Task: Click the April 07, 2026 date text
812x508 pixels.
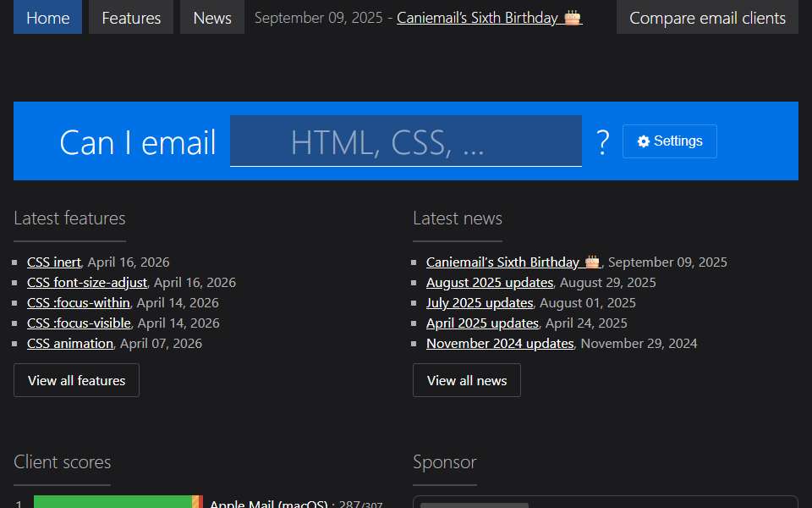Action: 161,343
